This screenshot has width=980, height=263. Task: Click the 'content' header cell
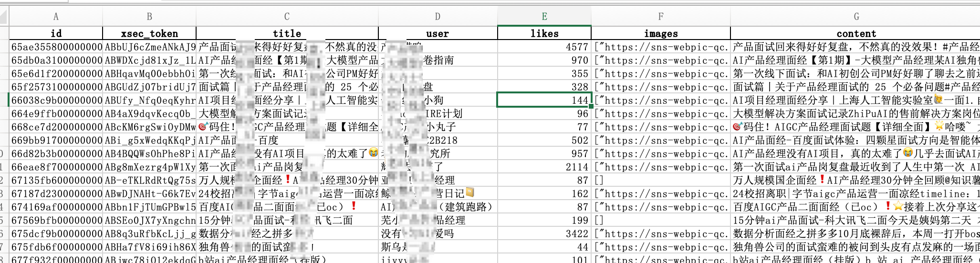click(x=855, y=33)
